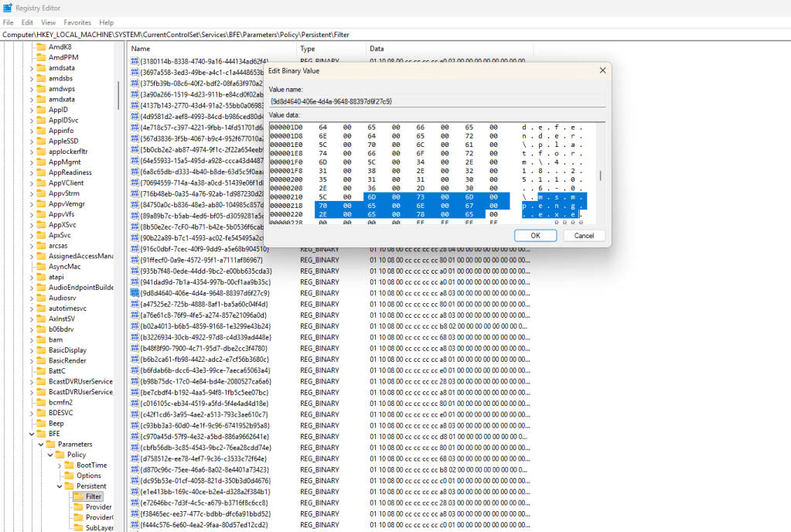Expand the AppID key chevron

[x=31, y=110]
